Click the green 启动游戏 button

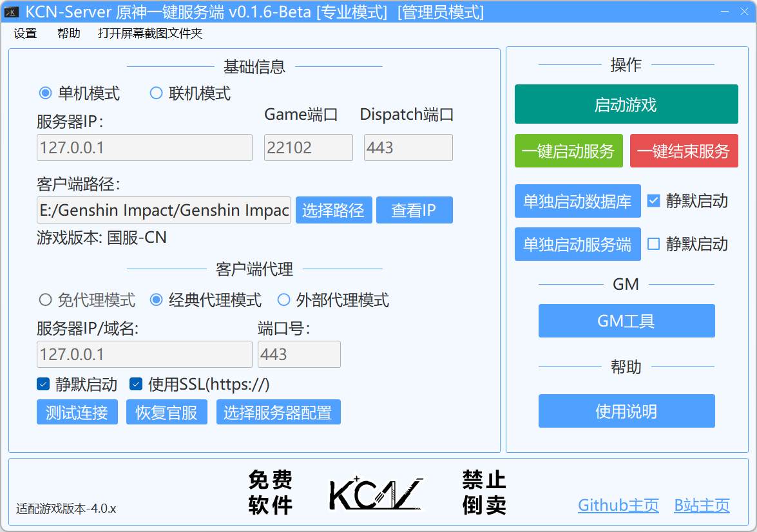[x=626, y=104]
